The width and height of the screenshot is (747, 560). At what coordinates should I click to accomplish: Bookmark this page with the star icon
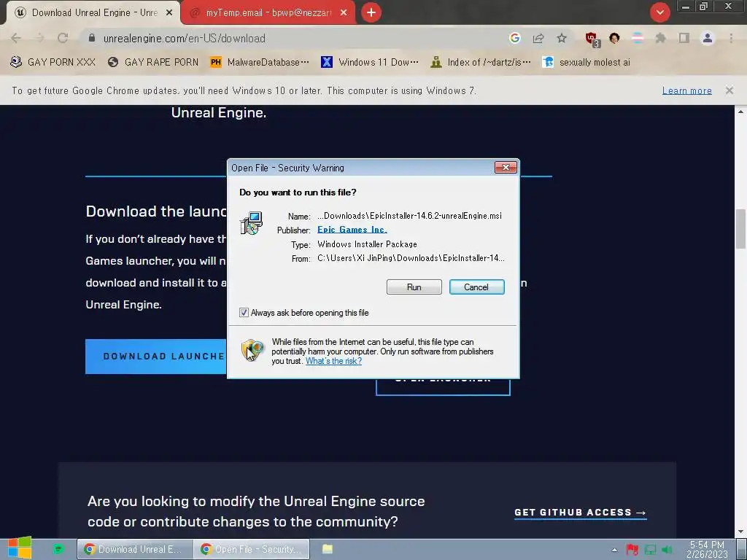[x=562, y=38]
